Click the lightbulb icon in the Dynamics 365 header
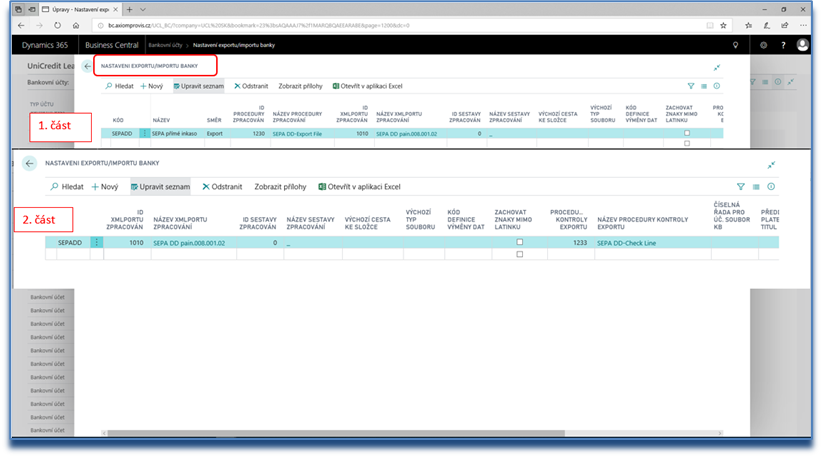822x457 pixels. click(736, 45)
